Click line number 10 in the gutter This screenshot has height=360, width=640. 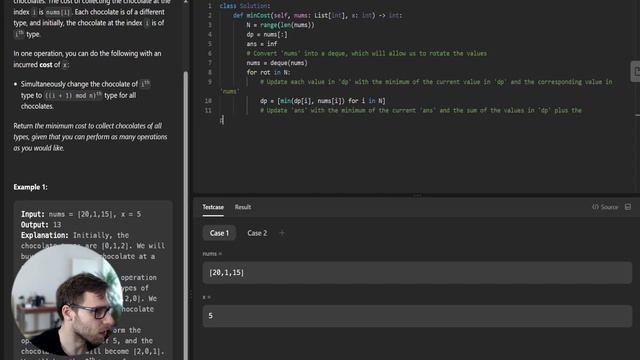[x=208, y=101]
